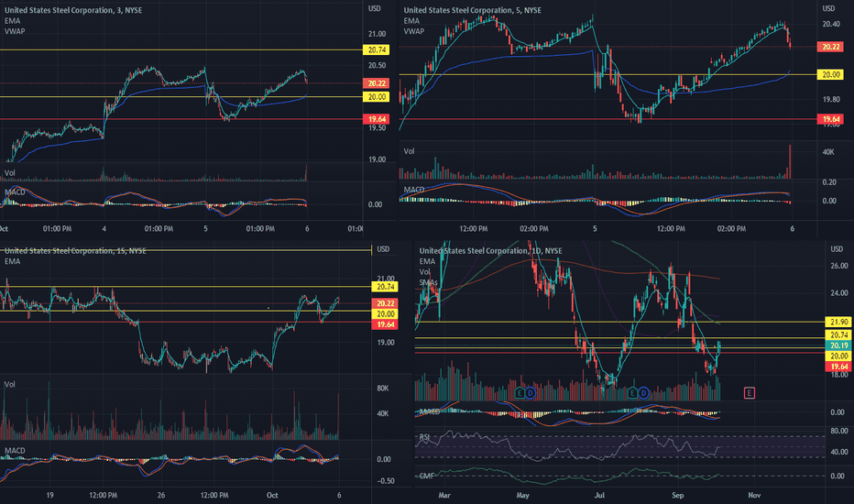Click the 20.00 yellow price label on the 15-minute chart

pyautogui.click(x=385, y=313)
